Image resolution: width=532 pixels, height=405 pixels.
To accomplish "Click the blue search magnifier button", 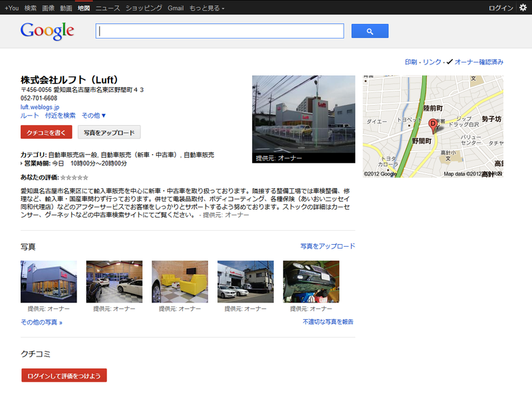I will pyautogui.click(x=370, y=31).
